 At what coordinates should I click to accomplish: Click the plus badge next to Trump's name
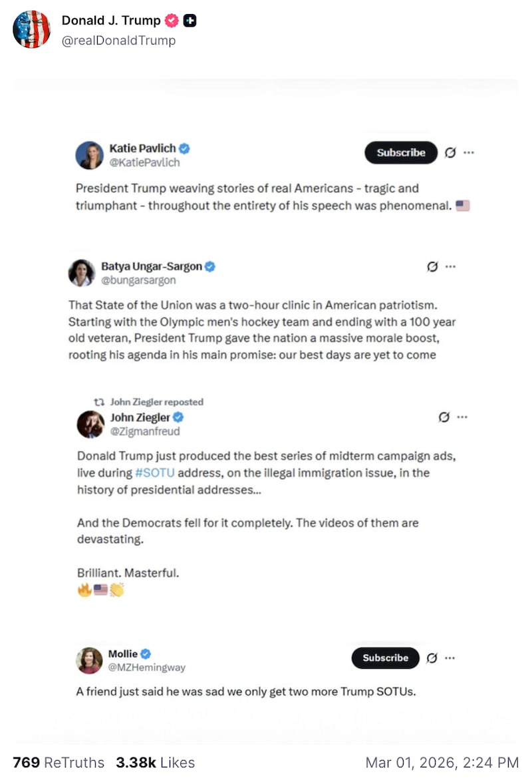point(190,21)
